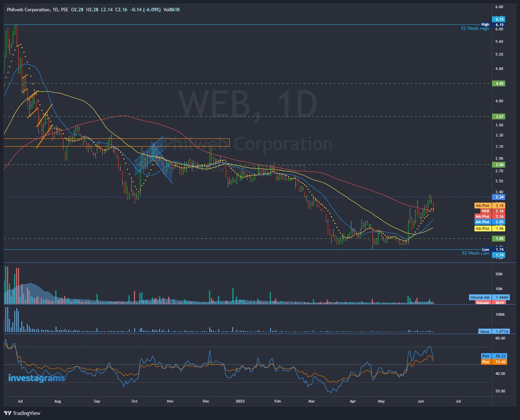Select the green 3.67 price level label

click(499, 116)
